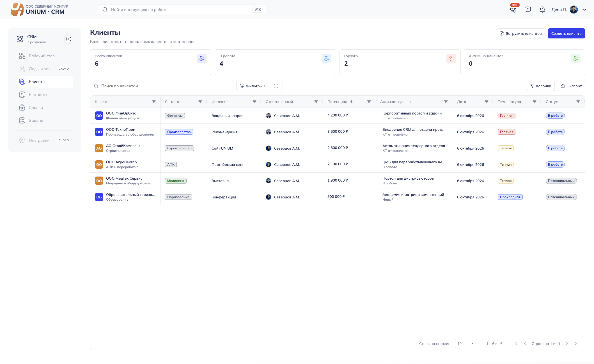Open Задачи section in sidebar
594x364 pixels.
45,120
